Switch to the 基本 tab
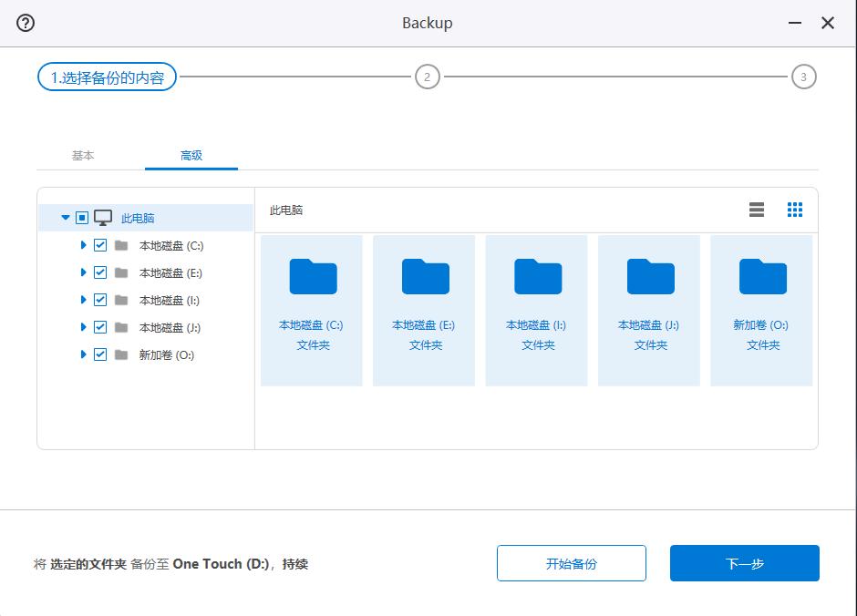Screen dimensions: 857x616 83,156
